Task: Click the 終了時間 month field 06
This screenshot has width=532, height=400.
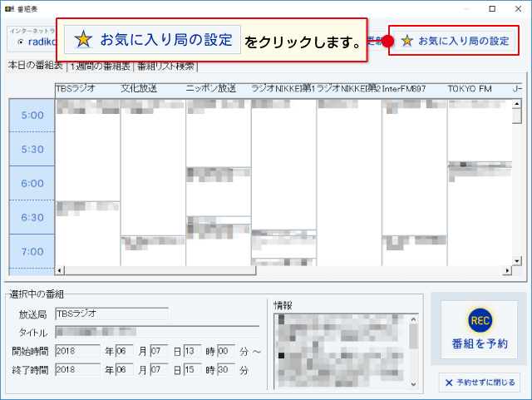Action: (124, 369)
